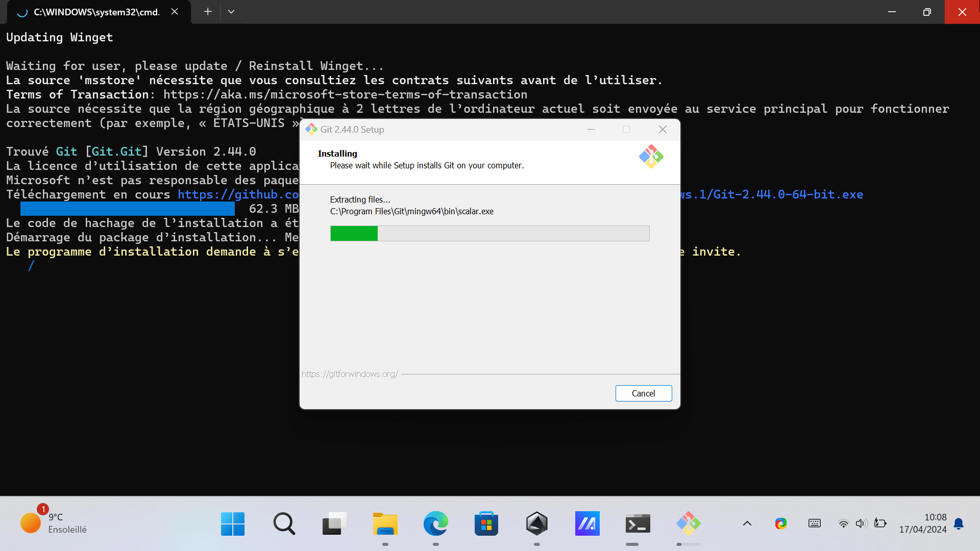The image size is (980, 551).
Task: Switch to Git Setup on taskbar
Action: (x=689, y=524)
